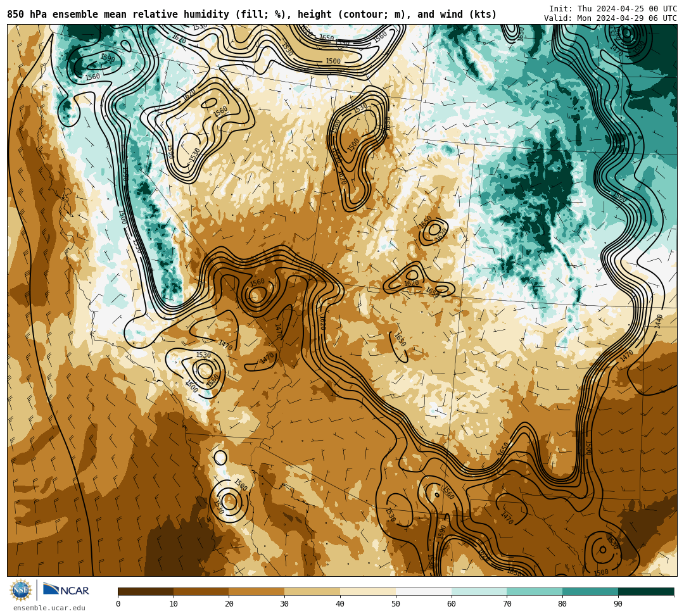684x616 pixels.
Task: Open the ensemble.ucar.edu link text
Action: tap(49, 608)
